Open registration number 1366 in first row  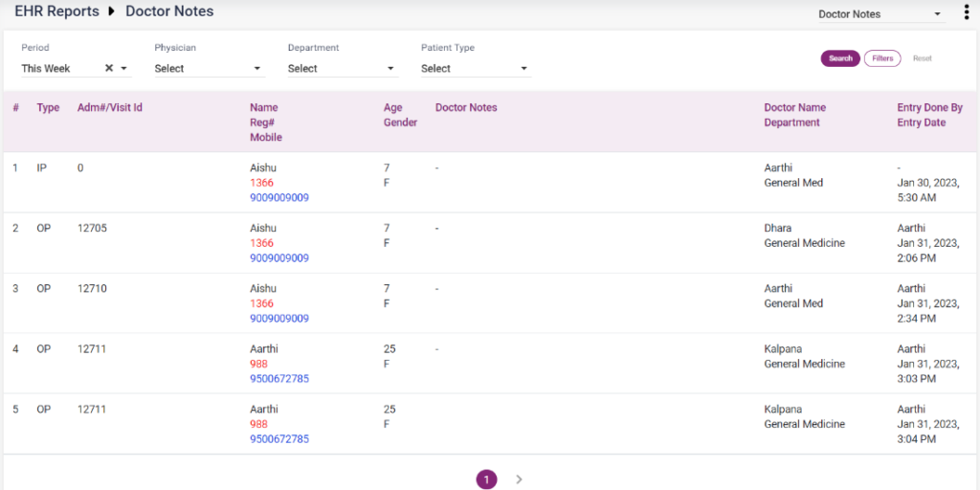(x=261, y=183)
